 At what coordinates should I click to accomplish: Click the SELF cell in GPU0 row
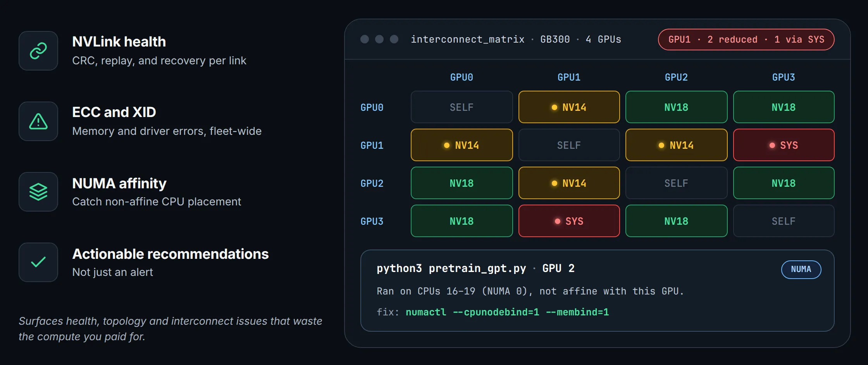[462, 107]
